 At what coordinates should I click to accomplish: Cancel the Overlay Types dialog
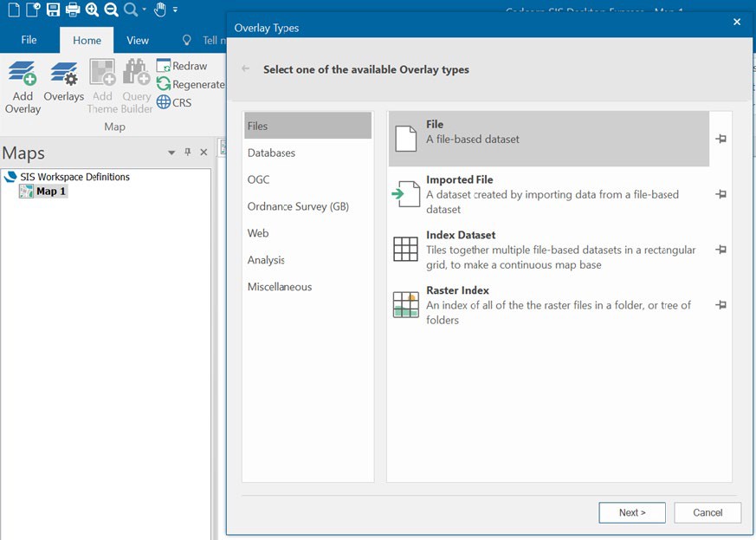707,512
